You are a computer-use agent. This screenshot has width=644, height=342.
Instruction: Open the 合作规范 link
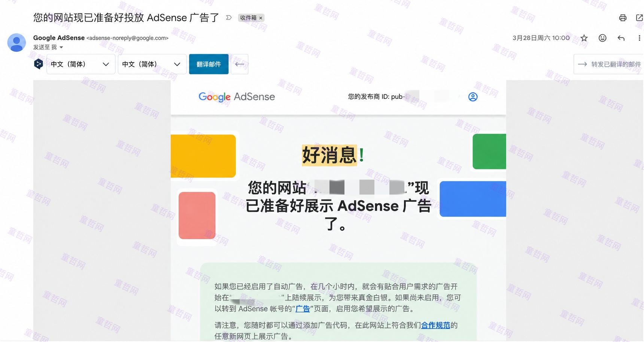(x=435, y=325)
